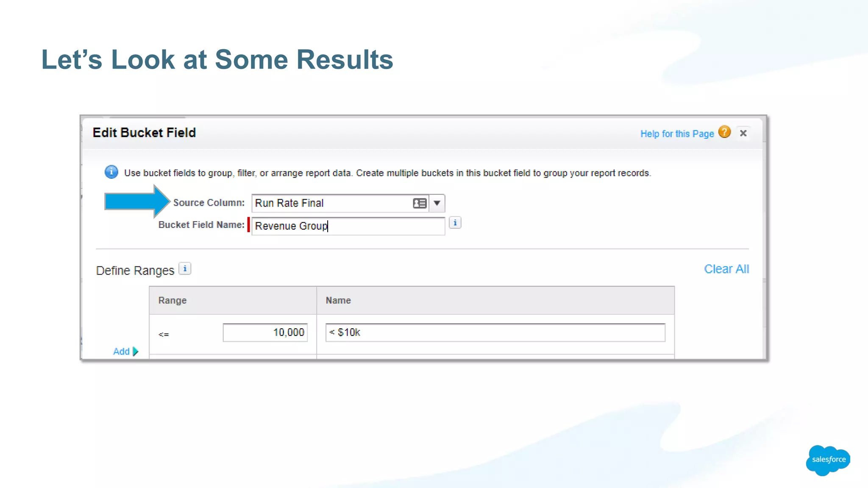This screenshot has width=868, height=488.
Task: Click the green arrow beside Add
Action: (136, 351)
